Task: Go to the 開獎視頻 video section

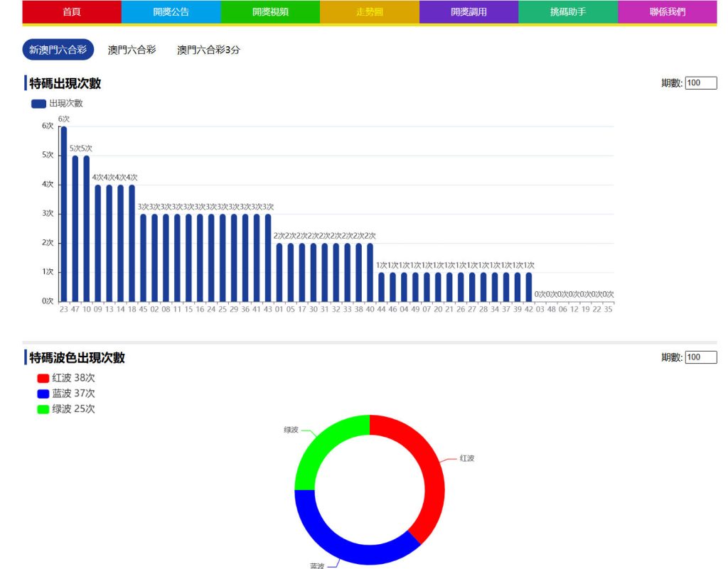Action: 272,11
